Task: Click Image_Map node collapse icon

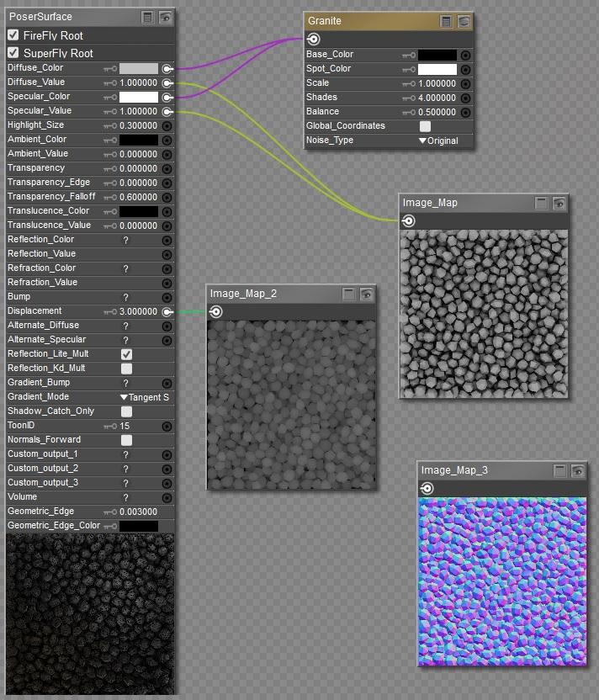Action: pos(541,204)
